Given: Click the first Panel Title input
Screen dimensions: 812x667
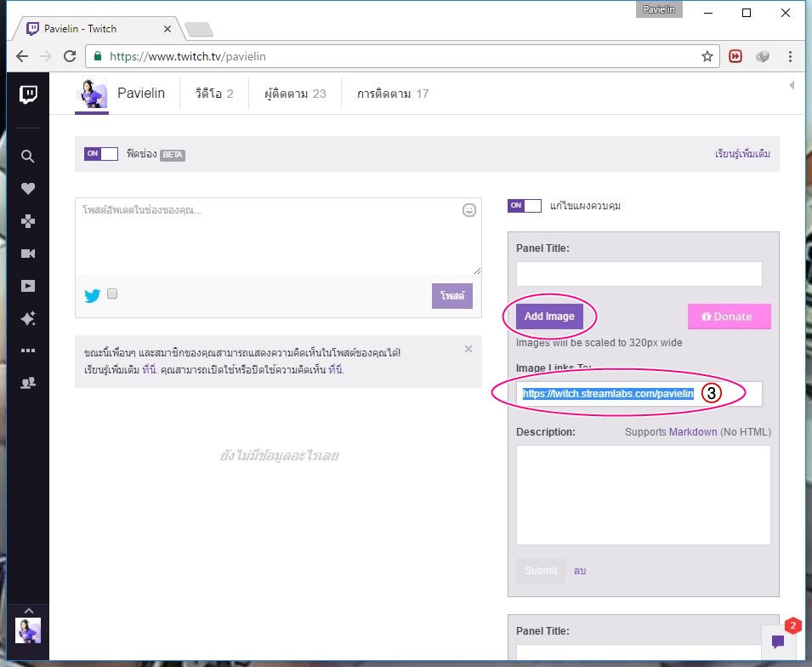Looking at the screenshot, I should click(639, 273).
